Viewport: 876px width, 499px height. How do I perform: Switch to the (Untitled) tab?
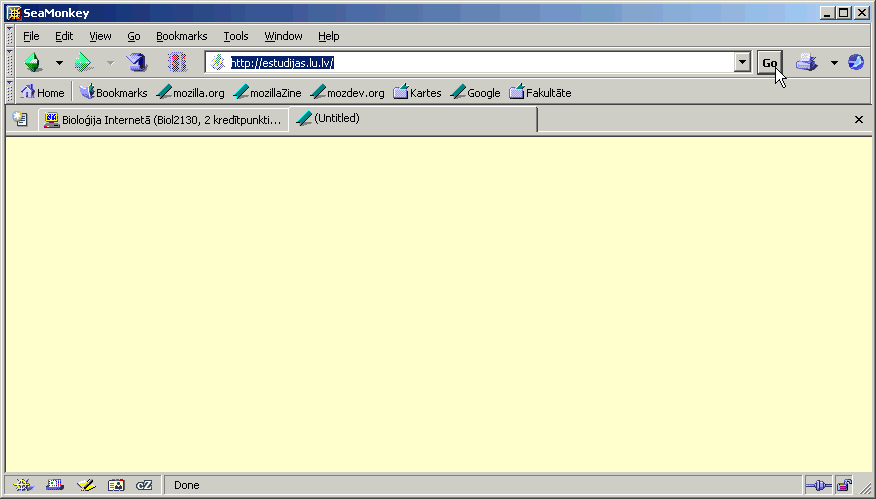tap(413, 119)
